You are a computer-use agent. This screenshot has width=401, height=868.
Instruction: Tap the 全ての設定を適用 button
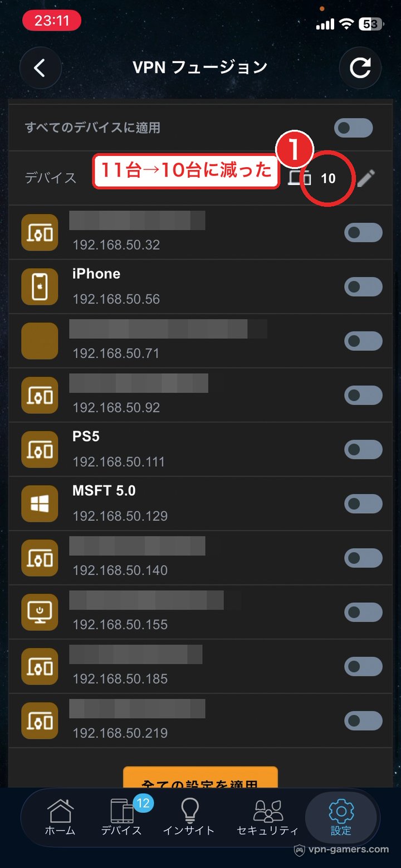pyautogui.click(x=200, y=778)
